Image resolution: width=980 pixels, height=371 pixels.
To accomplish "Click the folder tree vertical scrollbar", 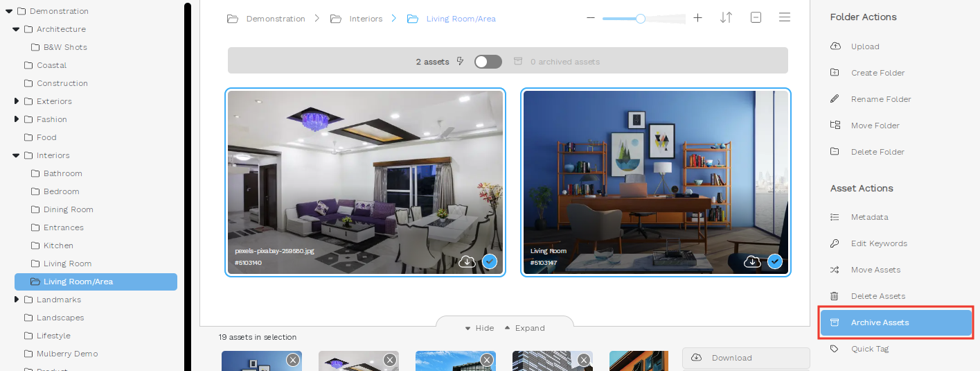I will (x=188, y=186).
